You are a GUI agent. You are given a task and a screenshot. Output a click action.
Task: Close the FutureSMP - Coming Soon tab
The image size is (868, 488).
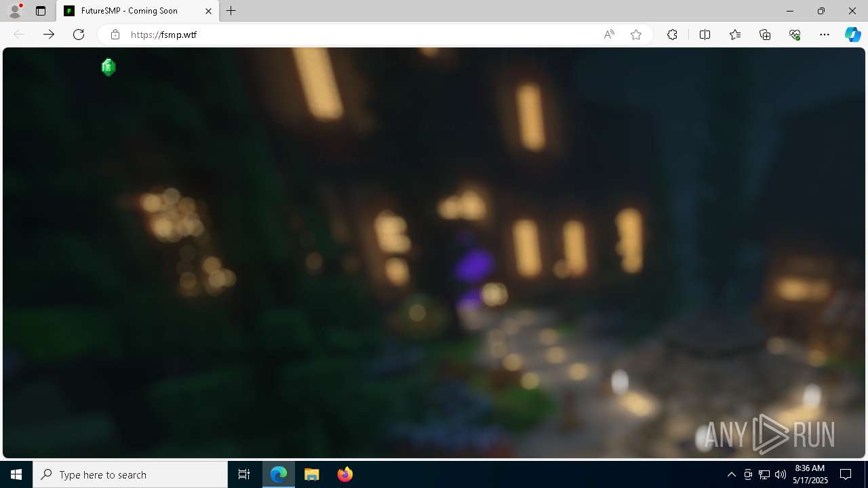click(208, 11)
